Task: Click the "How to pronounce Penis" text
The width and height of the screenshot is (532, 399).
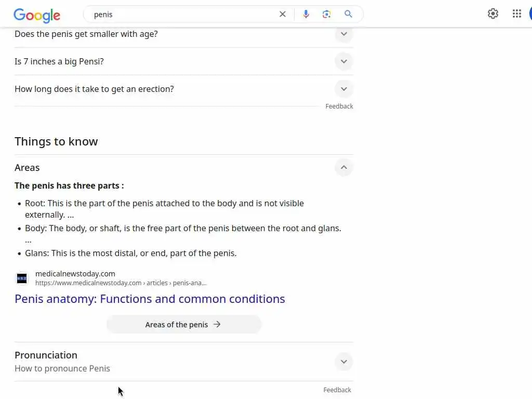Action: click(62, 369)
